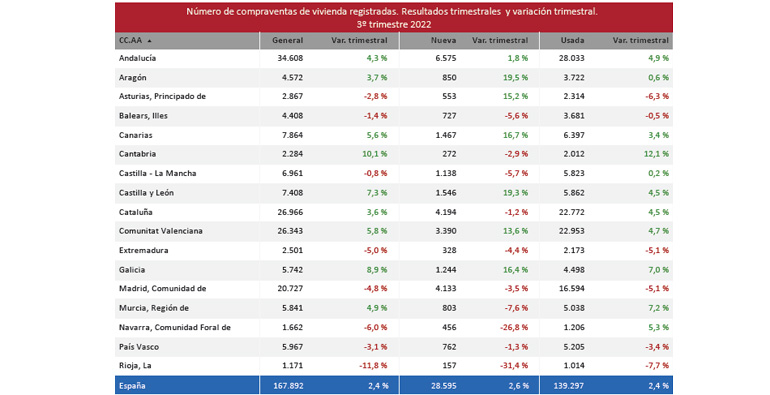Click Murcia Usada variation 7,2 %
770x395 pixels.
click(659, 308)
